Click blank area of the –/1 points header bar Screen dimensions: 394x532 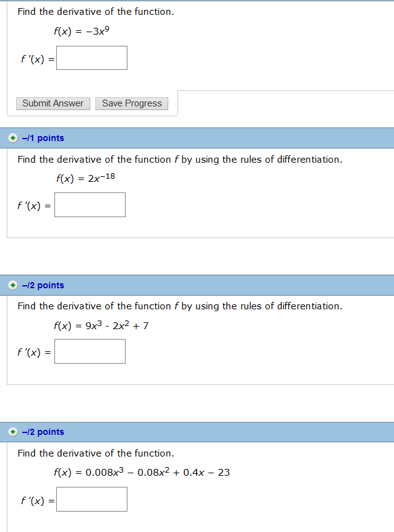pyautogui.click(x=229, y=138)
